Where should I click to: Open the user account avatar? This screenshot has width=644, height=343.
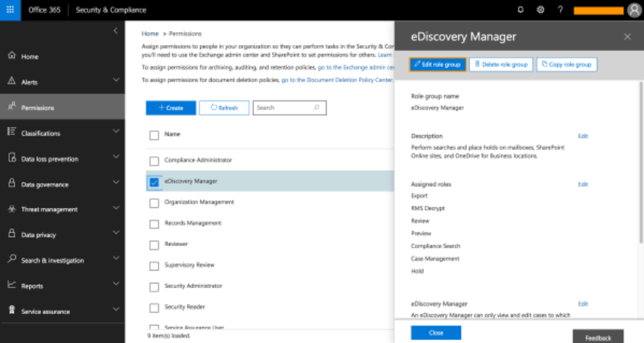pos(634,10)
